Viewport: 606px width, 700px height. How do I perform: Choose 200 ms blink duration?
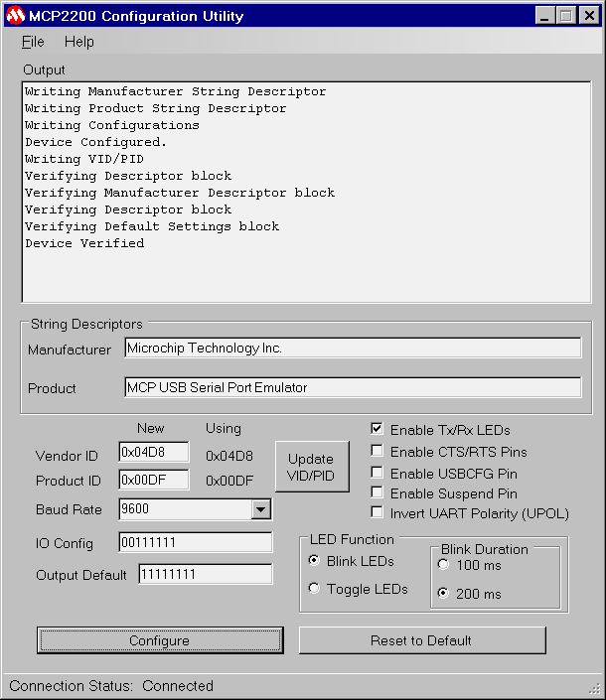[x=443, y=594]
